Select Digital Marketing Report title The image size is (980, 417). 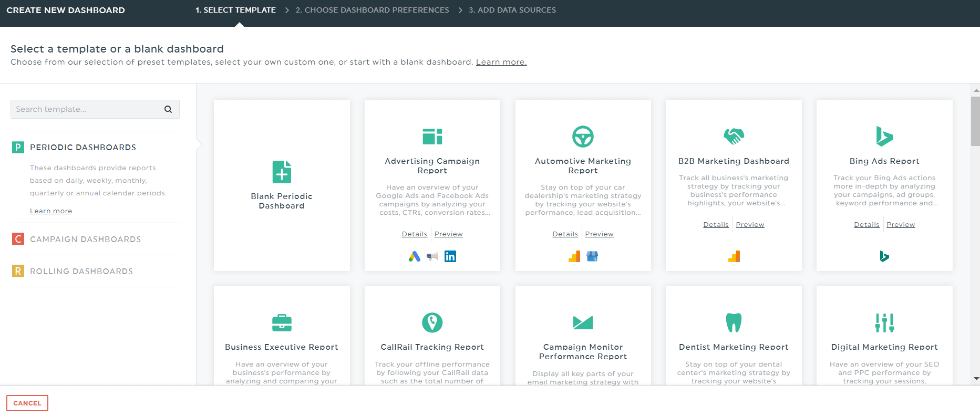tap(884, 347)
